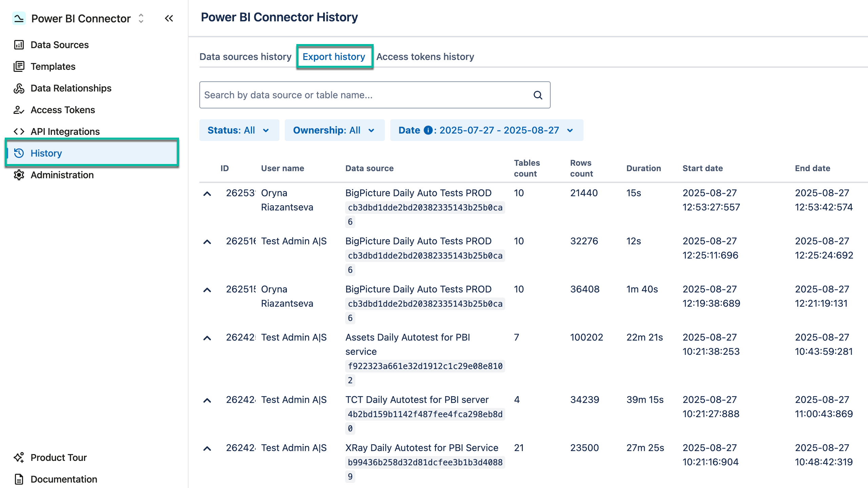Open the Date range filter 2025-07-27 - 2025-08-27
This screenshot has height=488, width=868.
(486, 130)
